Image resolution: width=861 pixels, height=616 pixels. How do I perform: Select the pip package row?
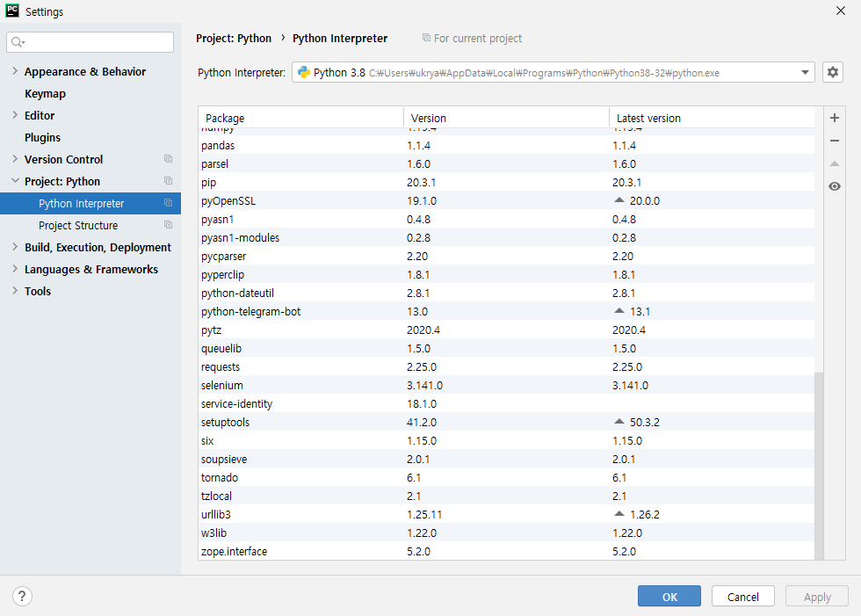[506, 182]
